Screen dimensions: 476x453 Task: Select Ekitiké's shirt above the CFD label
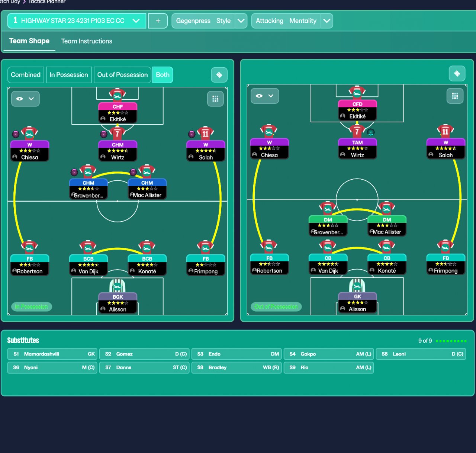tap(357, 93)
